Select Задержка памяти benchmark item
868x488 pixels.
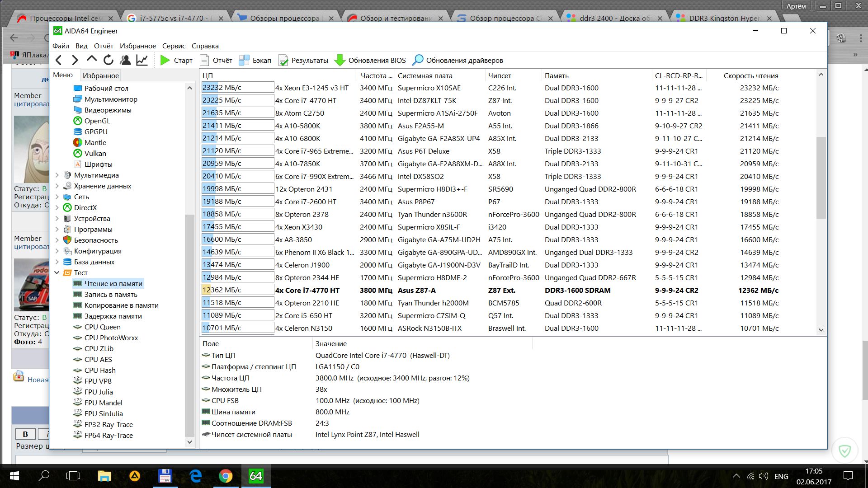click(x=113, y=316)
